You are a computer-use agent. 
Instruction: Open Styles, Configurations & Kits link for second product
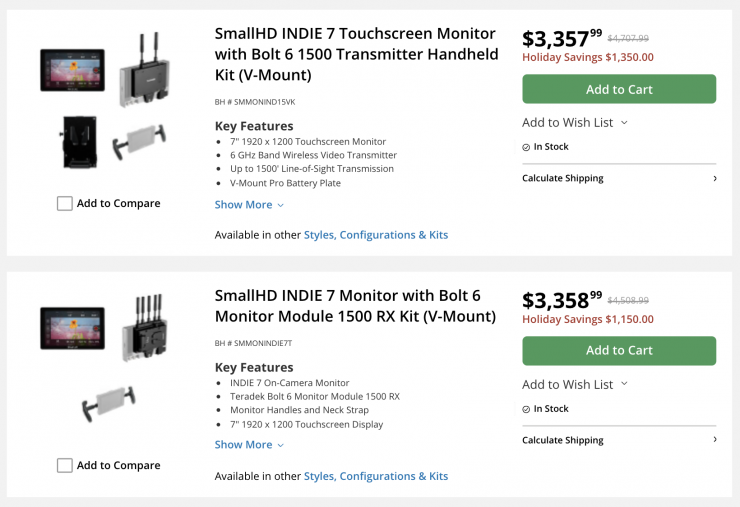(x=376, y=477)
